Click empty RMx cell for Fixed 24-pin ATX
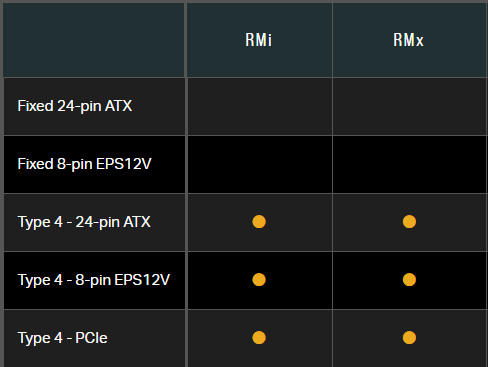Image resolution: width=488 pixels, height=367 pixels. tap(410, 107)
